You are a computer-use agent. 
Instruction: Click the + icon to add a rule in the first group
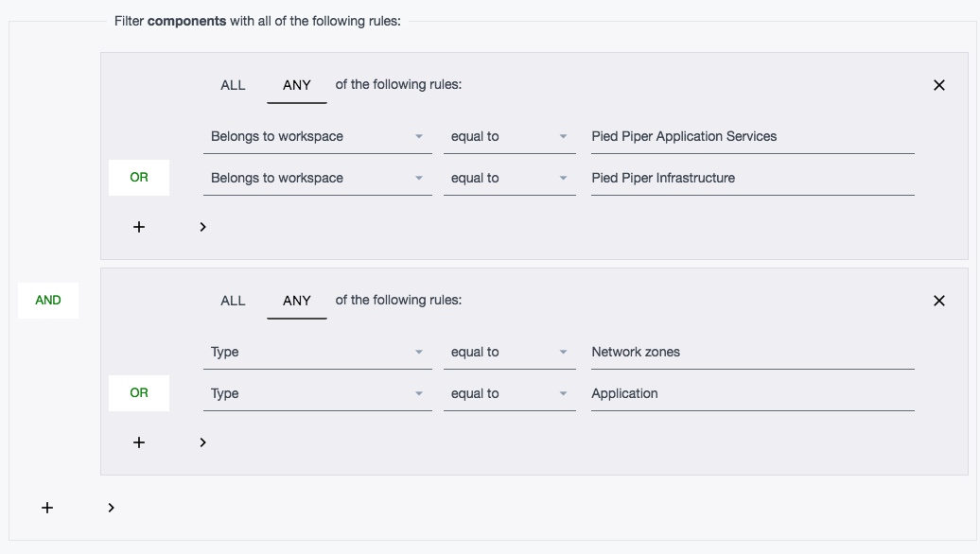[139, 227]
